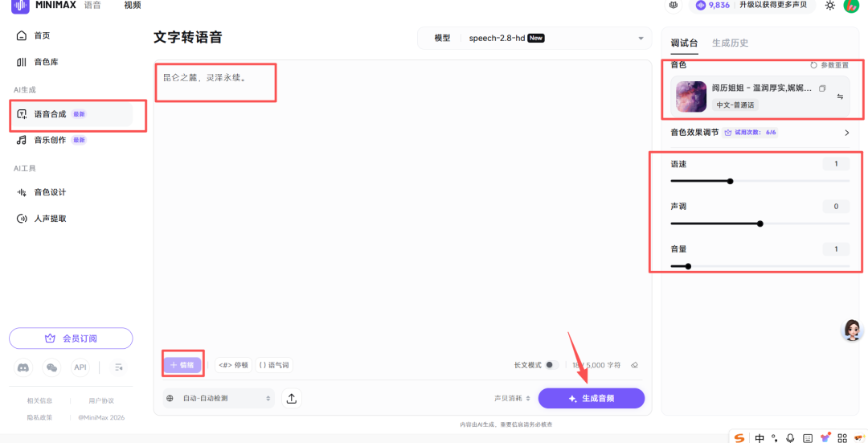Image resolution: width=868 pixels, height=443 pixels.
Task: Open the user avatar menu
Action: [x=851, y=5]
